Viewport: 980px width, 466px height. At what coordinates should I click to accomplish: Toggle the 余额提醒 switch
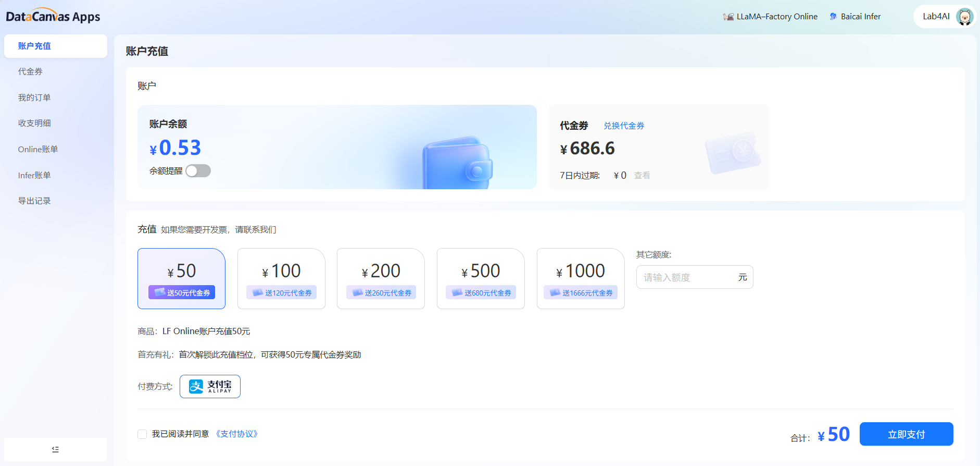[x=198, y=171]
